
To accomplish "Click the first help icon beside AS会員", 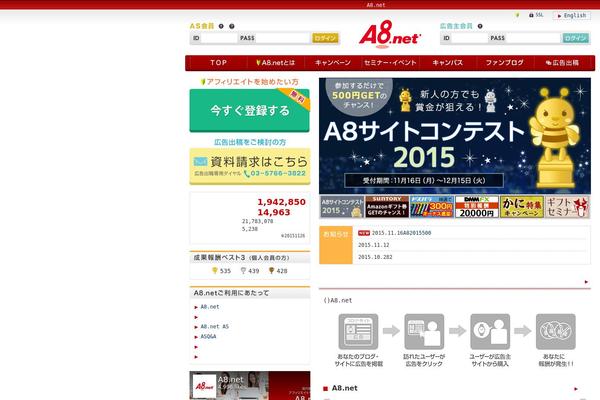I will pos(221,26).
